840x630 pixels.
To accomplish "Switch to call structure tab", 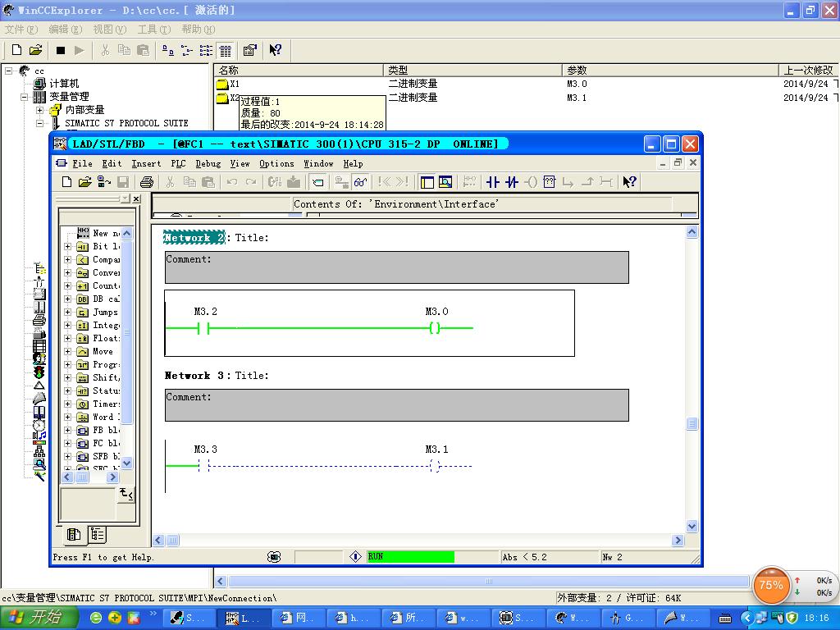I will (97, 535).
